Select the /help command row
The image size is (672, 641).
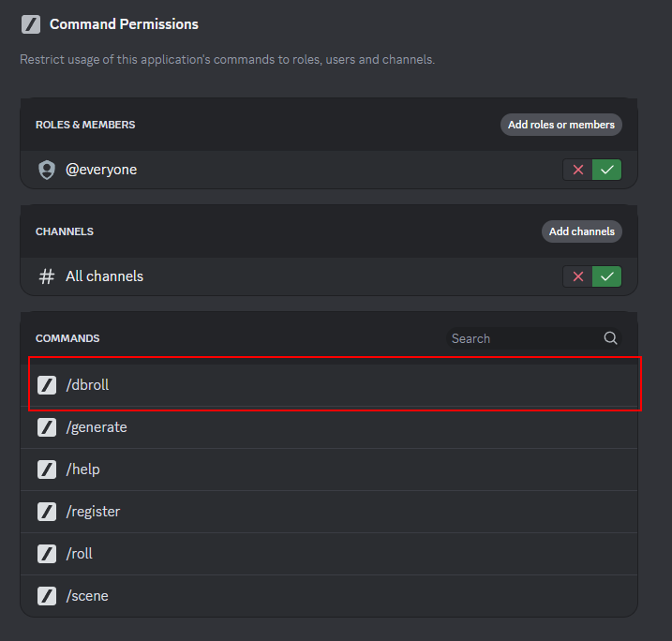[328, 470]
